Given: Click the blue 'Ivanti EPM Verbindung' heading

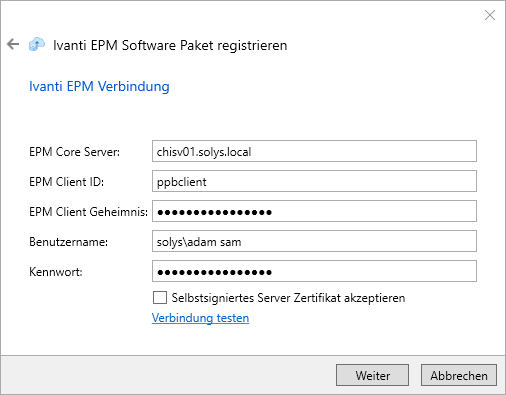Looking at the screenshot, I should [x=99, y=86].
